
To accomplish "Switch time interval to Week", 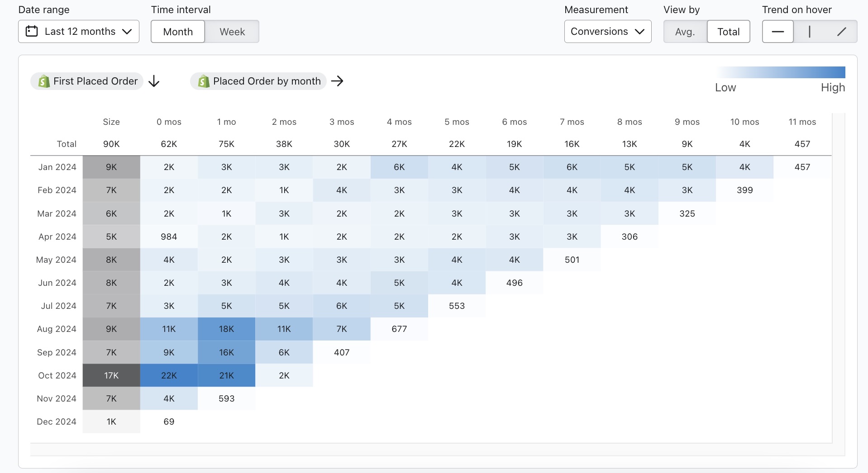I will point(232,32).
